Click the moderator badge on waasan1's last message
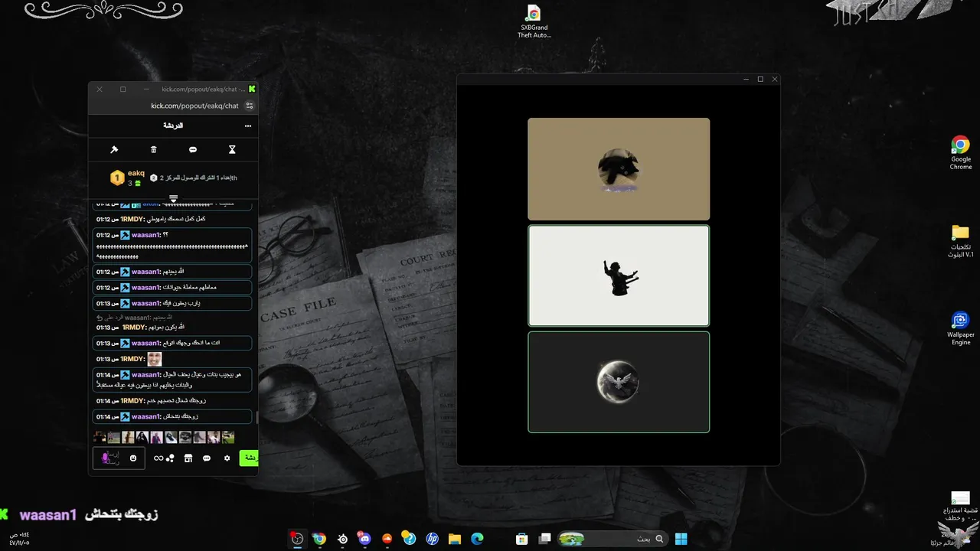Viewport: 980px width, 551px height. 126,416
